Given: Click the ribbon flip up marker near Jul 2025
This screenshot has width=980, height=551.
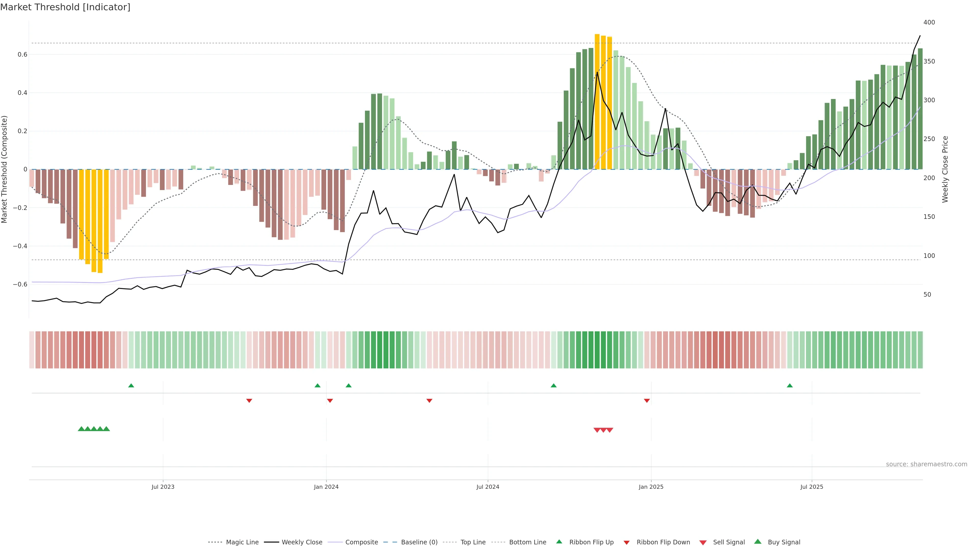Looking at the screenshot, I should (789, 386).
